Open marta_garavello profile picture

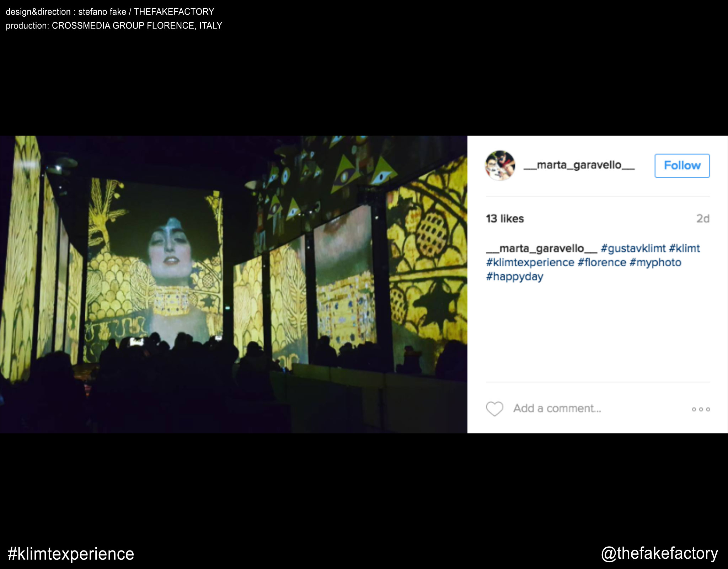click(500, 165)
